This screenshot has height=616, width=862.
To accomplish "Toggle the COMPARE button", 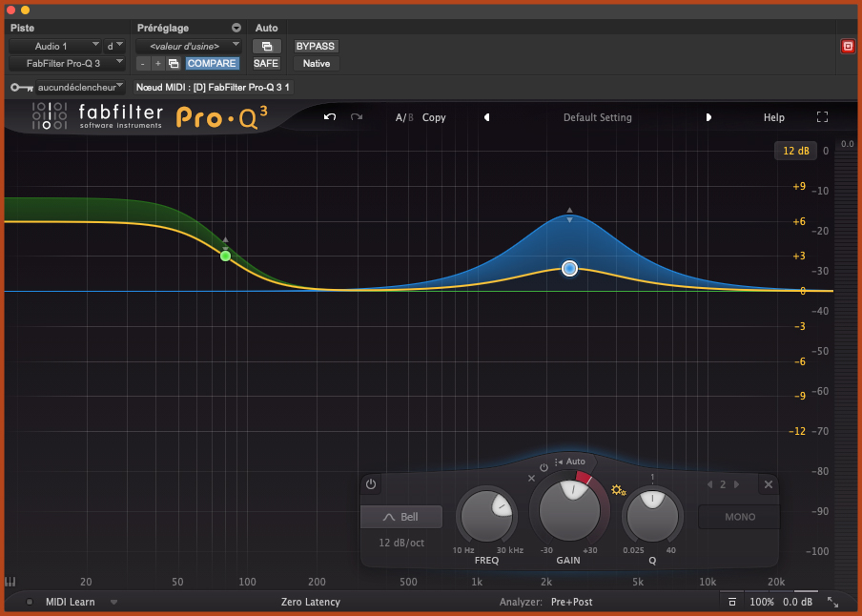I will pos(212,63).
